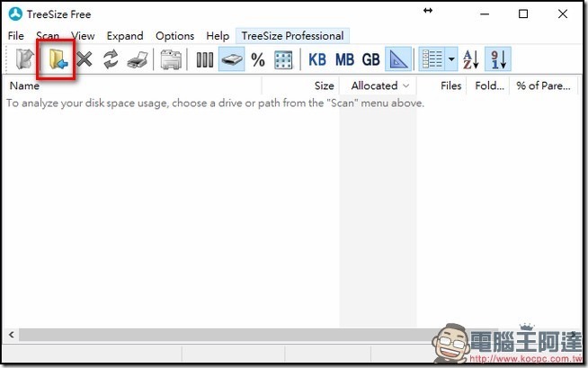Sort by the Files column header
Screen dimensions: 588x368
[450, 85]
